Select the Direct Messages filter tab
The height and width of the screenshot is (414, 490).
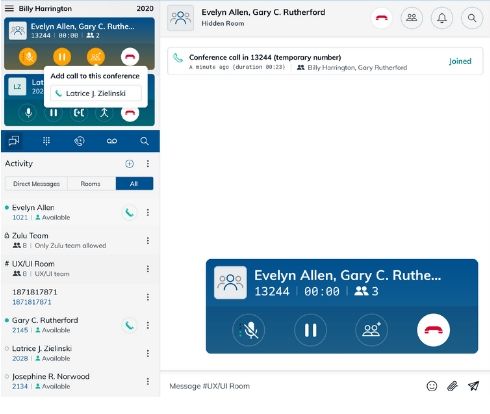[36, 184]
